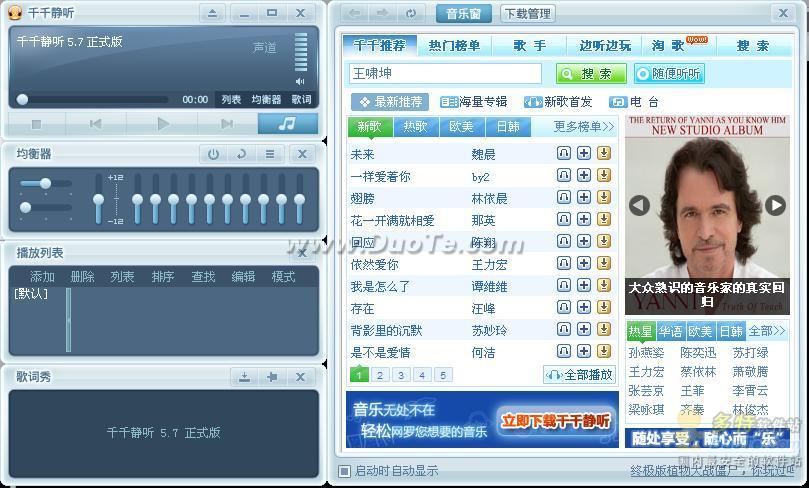Viewport: 809px width, 488px height.
Task: Open 模式 play mode menu
Action: coord(283,277)
